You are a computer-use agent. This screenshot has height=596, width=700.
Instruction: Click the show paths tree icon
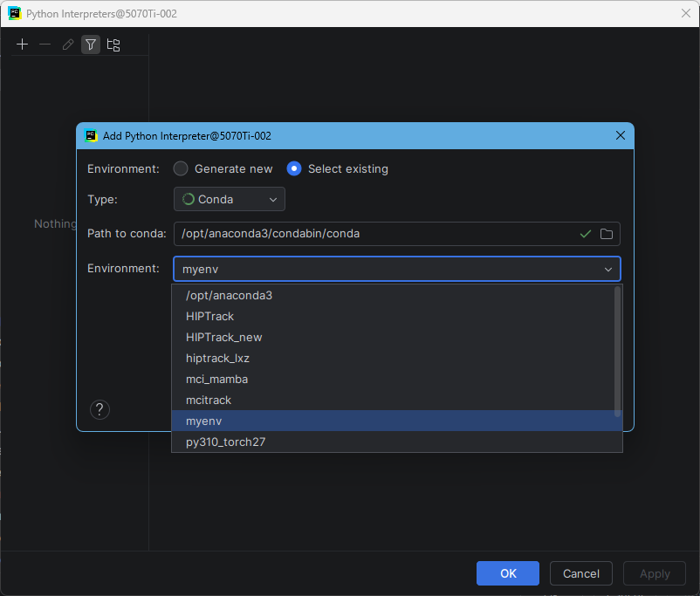(x=113, y=45)
